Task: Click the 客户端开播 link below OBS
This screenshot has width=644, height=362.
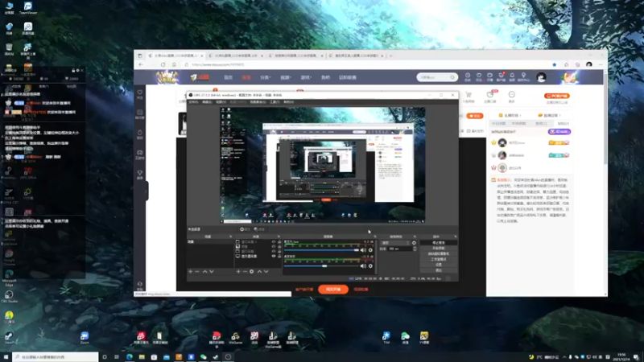Action: [x=304, y=290]
